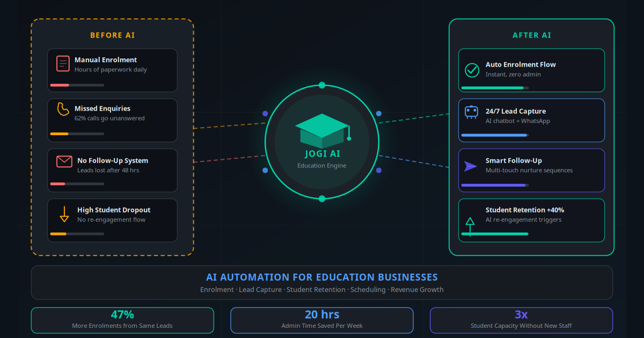Select the High Student Dropout card
This screenshot has width=644, height=338.
[112, 220]
